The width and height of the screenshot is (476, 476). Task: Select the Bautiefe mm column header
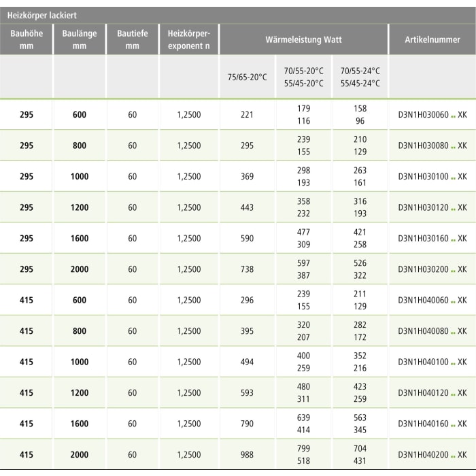pyautogui.click(x=133, y=39)
